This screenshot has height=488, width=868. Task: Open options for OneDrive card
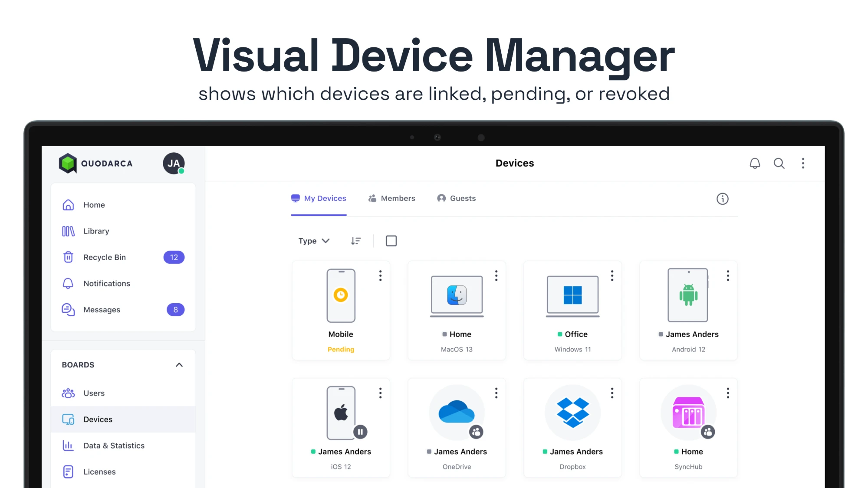coord(496,393)
